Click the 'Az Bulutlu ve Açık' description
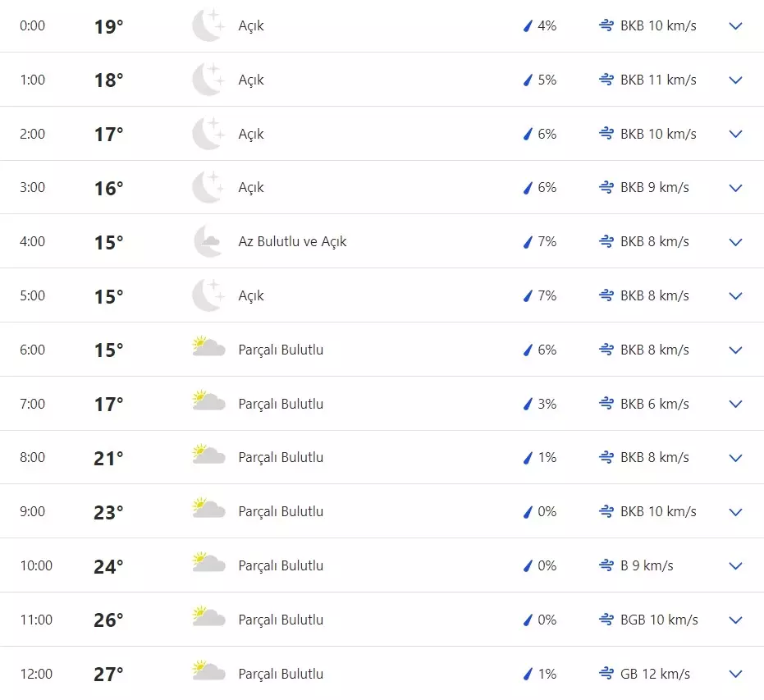 (292, 241)
